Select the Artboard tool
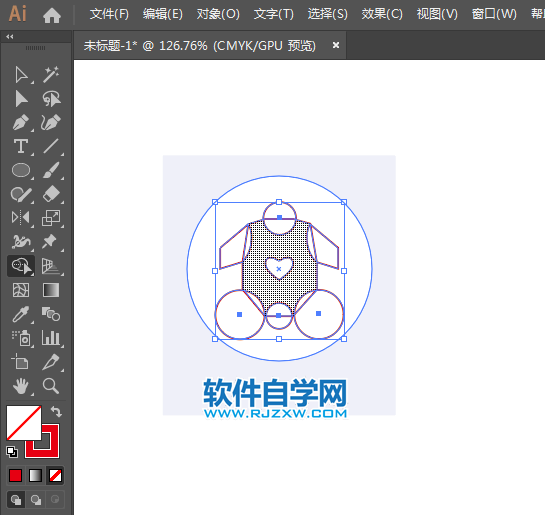545x515 pixels. click(x=20, y=361)
